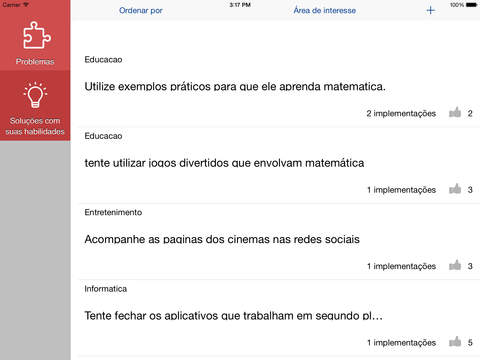Open 'Acompanhe as paginas dos cinemas' entry
The height and width of the screenshot is (360, 480).
coord(222,239)
